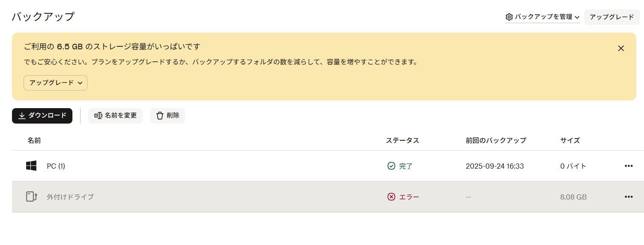The image size is (644, 245).
Task: Click the gear icon for バックアップを管理
Action: pyautogui.click(x=509, y=17)
